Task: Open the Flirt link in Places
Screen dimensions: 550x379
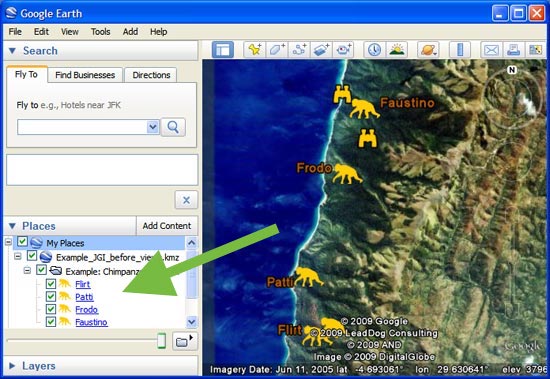Action: (83, 284)
